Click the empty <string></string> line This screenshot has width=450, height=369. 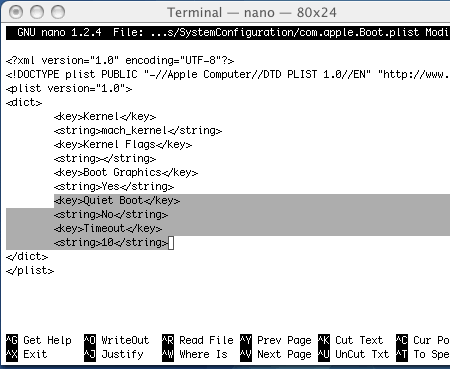105,158
